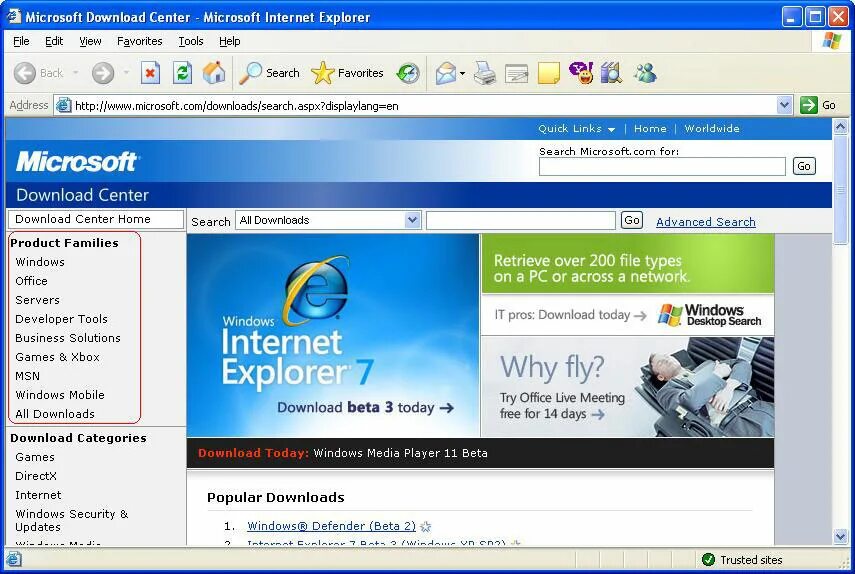Viewport: 855px width, 574px height.
Task: Expand the Quick Links dropdown menu
Action: click(576, 129)
